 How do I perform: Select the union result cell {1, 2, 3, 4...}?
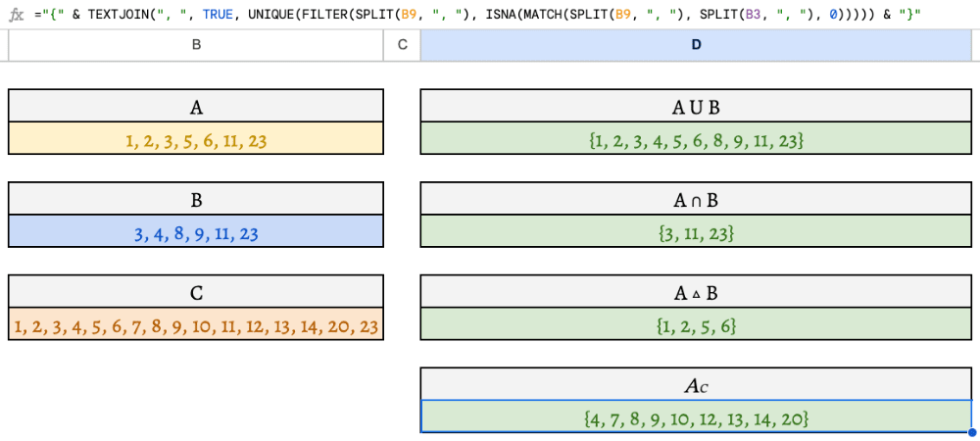(696, 139)
